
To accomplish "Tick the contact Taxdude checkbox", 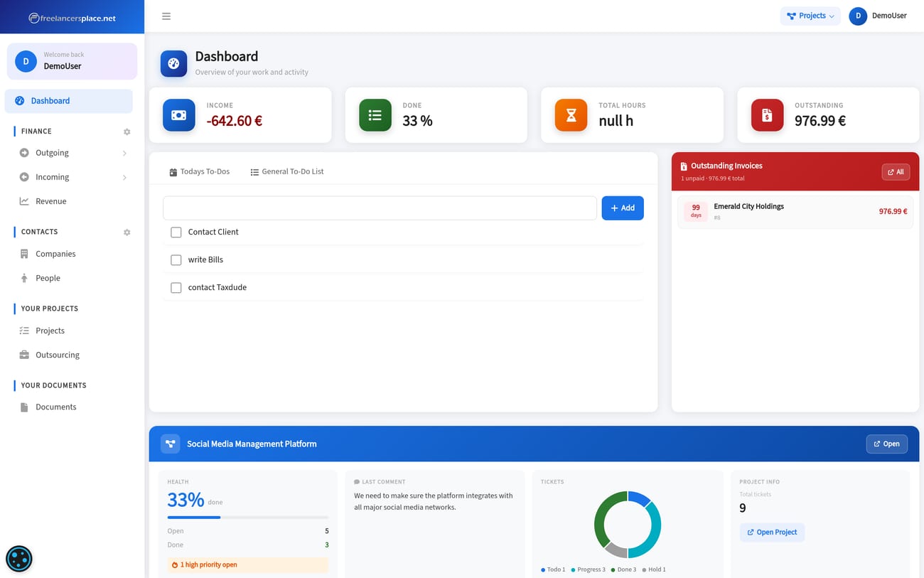I will [176, 288].
